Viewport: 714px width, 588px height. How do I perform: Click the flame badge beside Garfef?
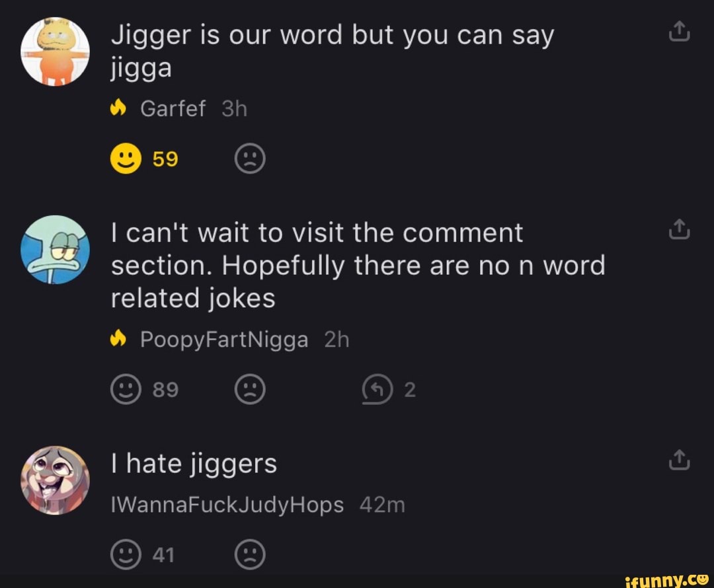click(x=118, y=108)
